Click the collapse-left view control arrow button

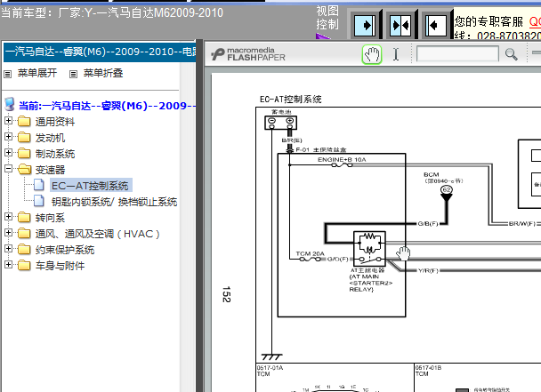click(435, 25)
